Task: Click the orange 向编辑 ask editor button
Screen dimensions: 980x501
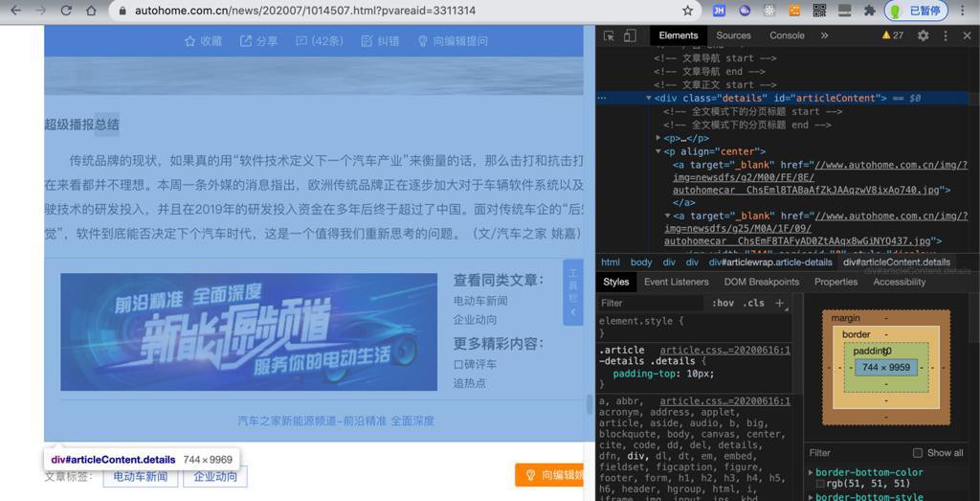Action: pyautogui.click(x=549, y=475)
